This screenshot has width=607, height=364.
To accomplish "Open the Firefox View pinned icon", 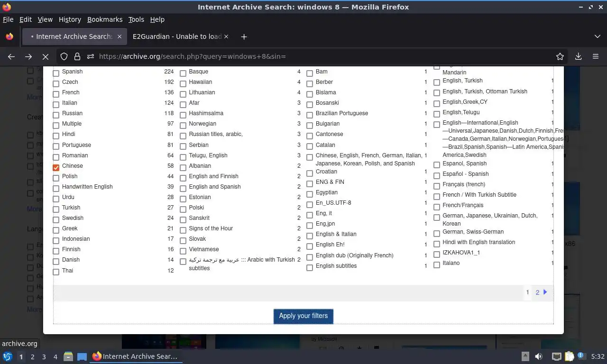I will (x=9, y=36).
